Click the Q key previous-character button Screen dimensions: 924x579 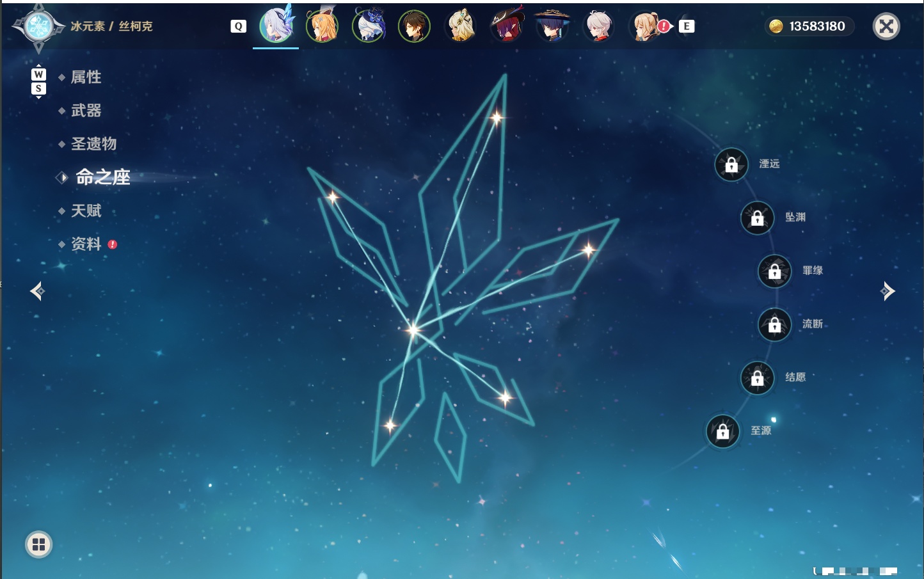pos(238,26)
